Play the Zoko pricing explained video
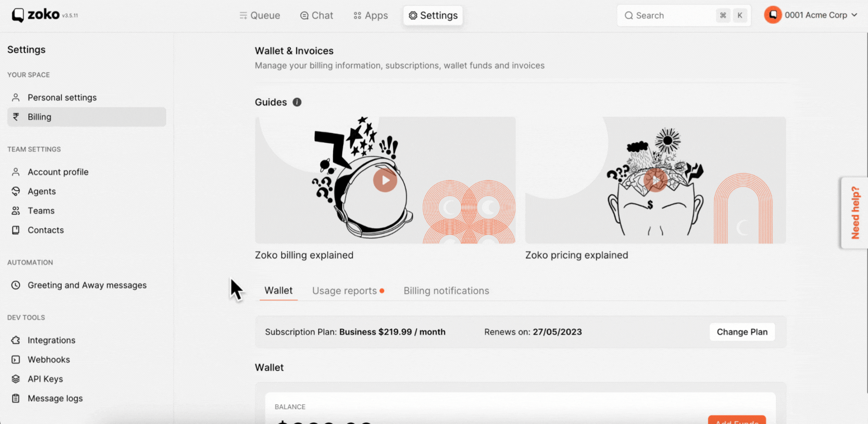This screenshot has width=868, height=424. pyautogui.click(x=656, y=180)
